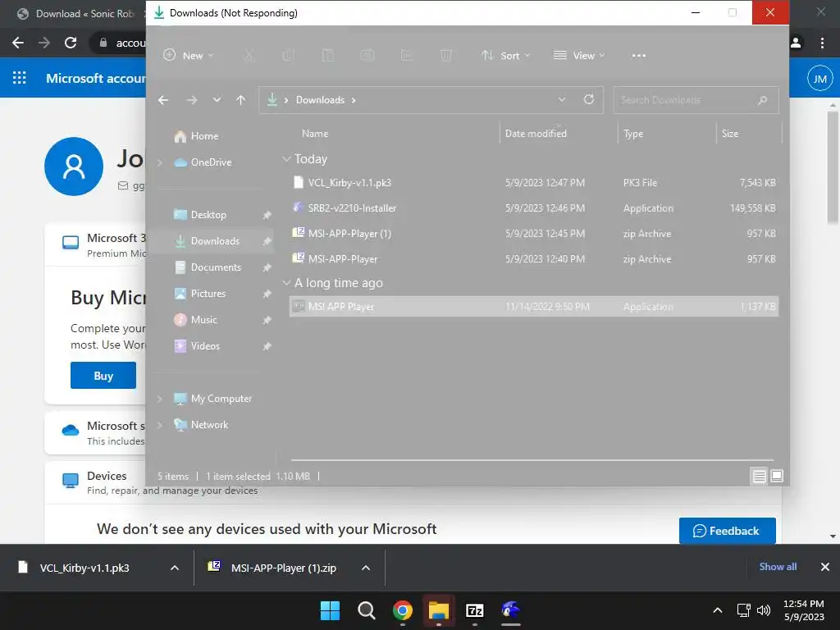Unpin Documents from quick access
This screenshot has width=840, height=630.
coord(267,267)
